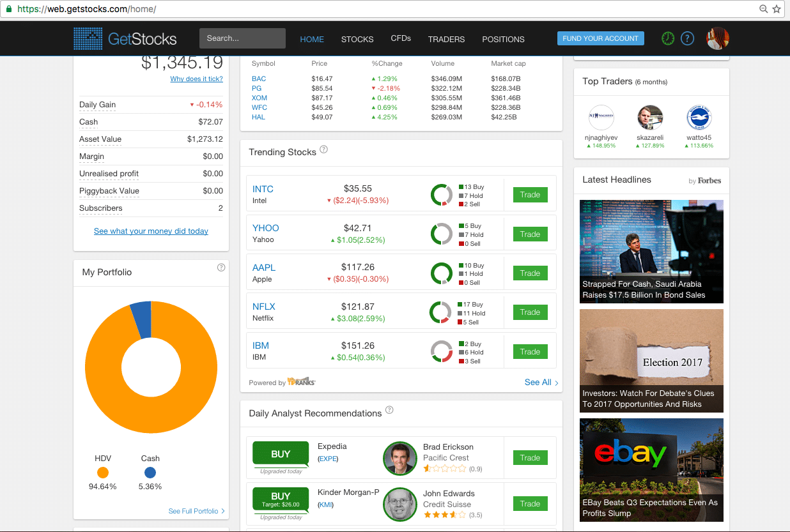Screen dimensions: 790x532
Task: Open njnaghiyev top trader avatar
Action: [600, 118]
